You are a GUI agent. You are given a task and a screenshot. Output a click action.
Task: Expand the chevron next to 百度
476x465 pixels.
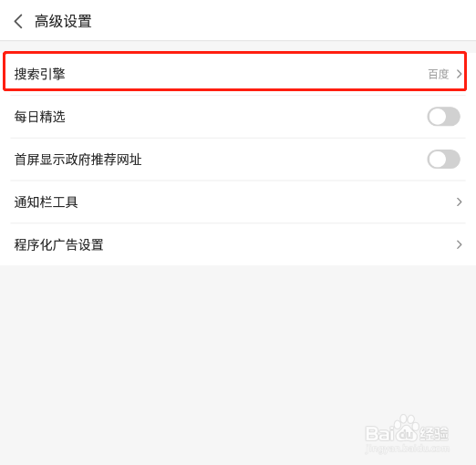(x=459, y=74)
